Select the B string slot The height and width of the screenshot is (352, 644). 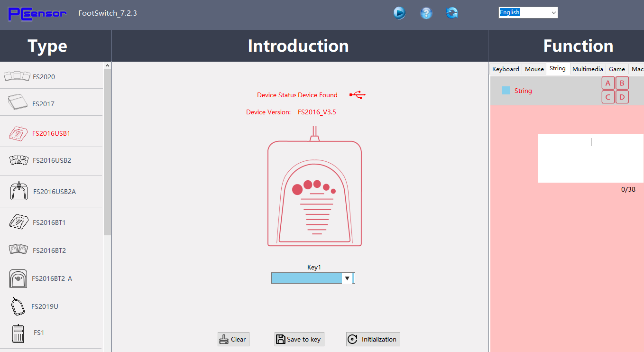[622, 83]
